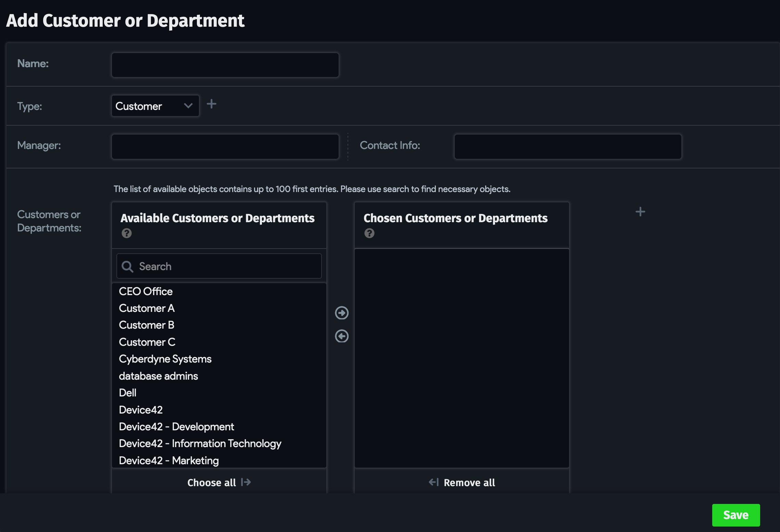Select Cyberdyne Systems in the available list
Image resolution: width=780 pixels, height=532 pixels.
165,359
